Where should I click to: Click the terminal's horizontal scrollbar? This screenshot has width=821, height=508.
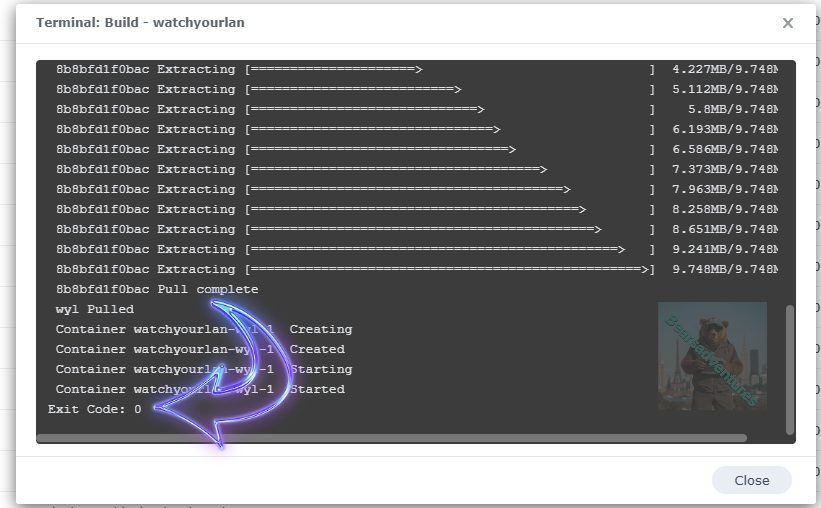point(391,437)
